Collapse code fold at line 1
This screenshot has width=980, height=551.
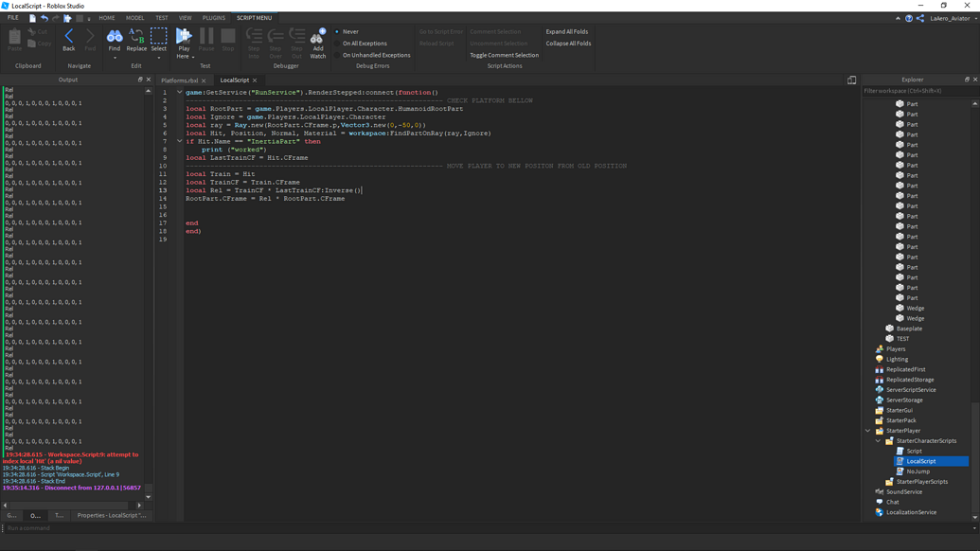pyautogui.click(x=179, y=92)
